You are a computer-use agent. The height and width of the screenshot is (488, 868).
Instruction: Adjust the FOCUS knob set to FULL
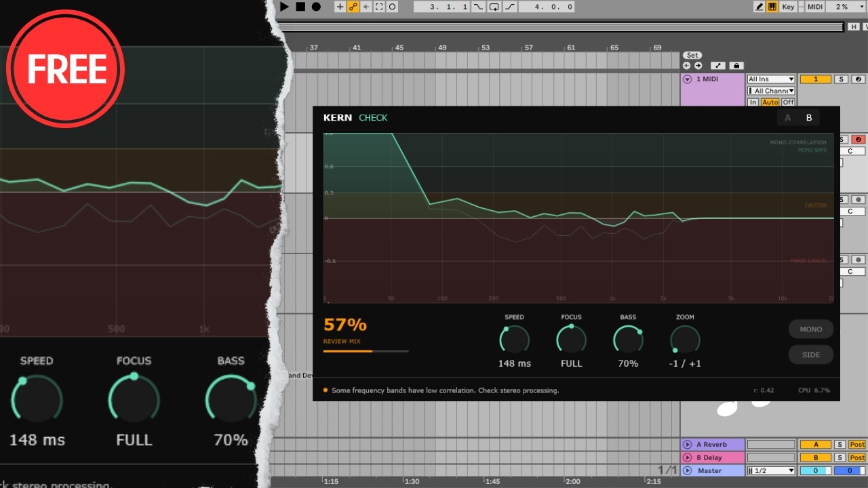click(572, 340)
